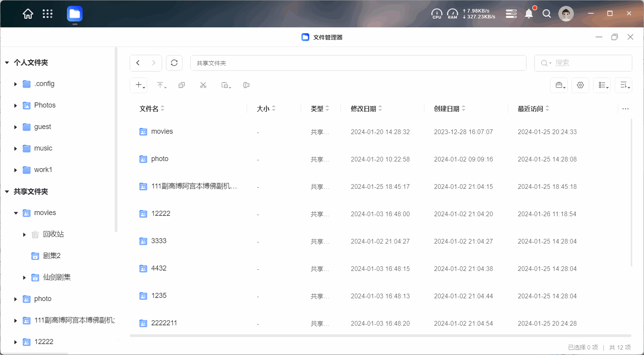
Task: Expand the work1 folder arrow
Action: coord(16,170)
